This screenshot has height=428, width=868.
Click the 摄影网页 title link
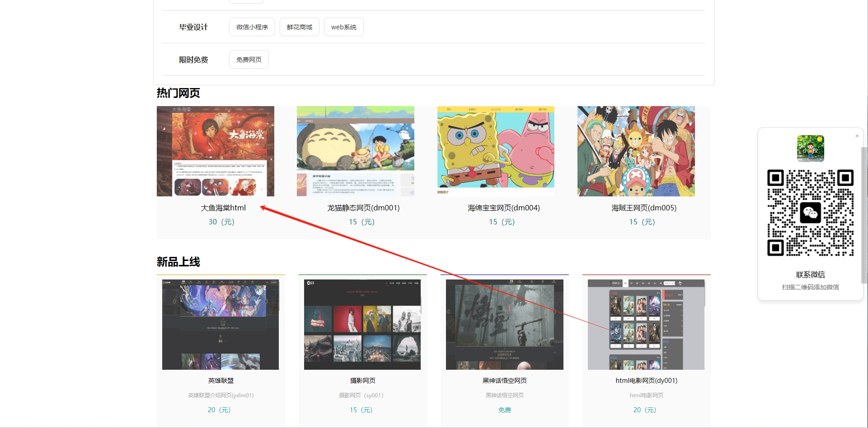pyautogui.click(x=363, y=381)
